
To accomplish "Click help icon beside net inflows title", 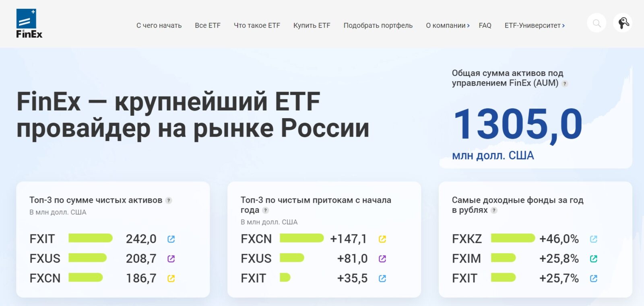I will pyautogui.click(x=265, y=210).
